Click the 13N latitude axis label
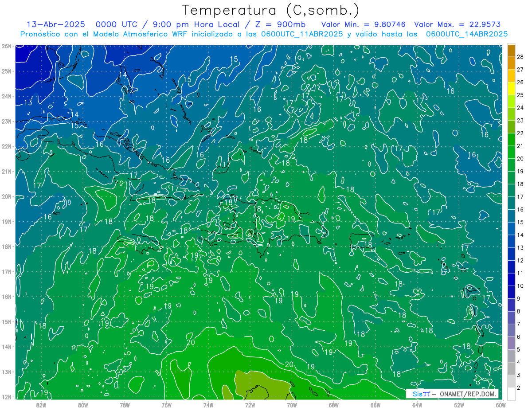Image resolution: width=532 pixels, height=411 pixels. [6, 372]
